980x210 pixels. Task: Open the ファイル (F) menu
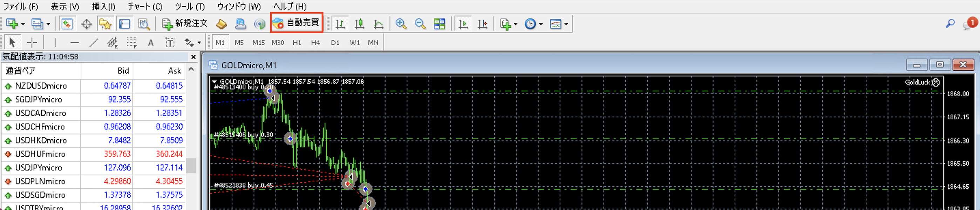click(21, 6)
